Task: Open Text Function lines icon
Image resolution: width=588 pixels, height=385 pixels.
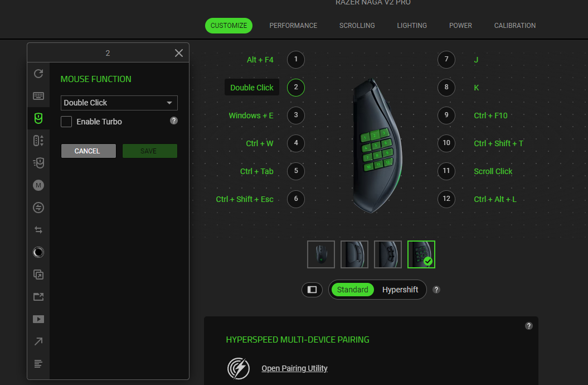Action: 38,364
